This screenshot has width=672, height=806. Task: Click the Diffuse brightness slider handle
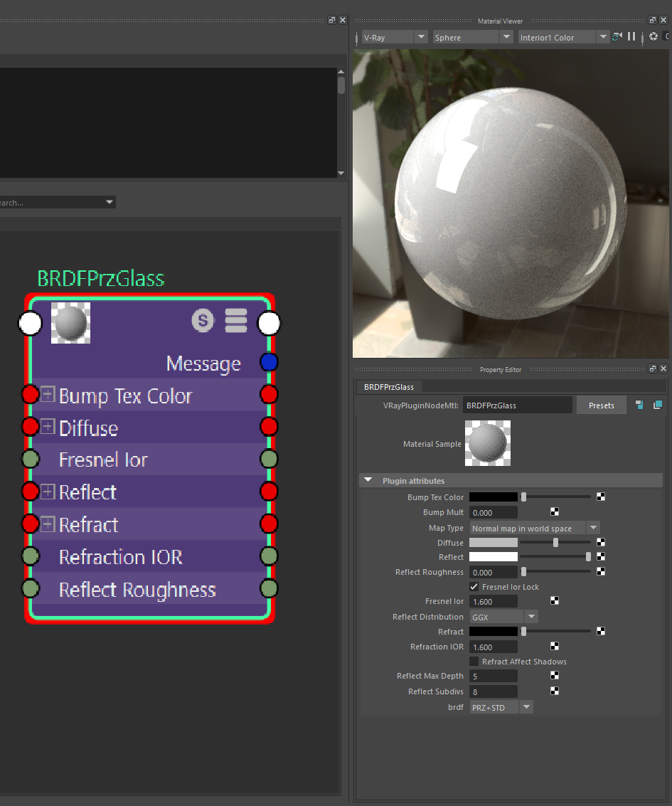pos(555,542)
